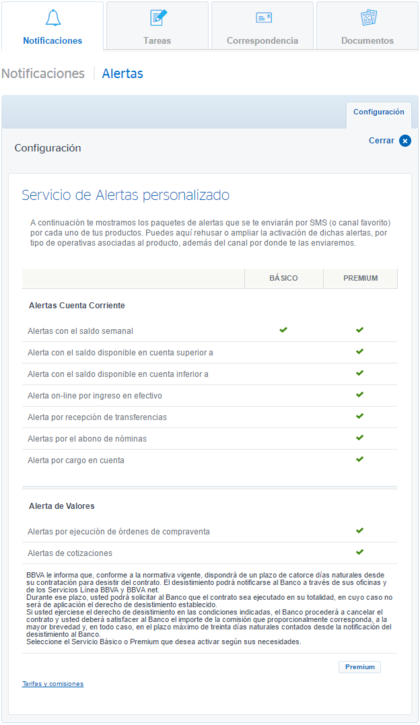Click the Correspondencia envelope icon
The width and height of the screenshot is (420, 725).
(264, 18)
